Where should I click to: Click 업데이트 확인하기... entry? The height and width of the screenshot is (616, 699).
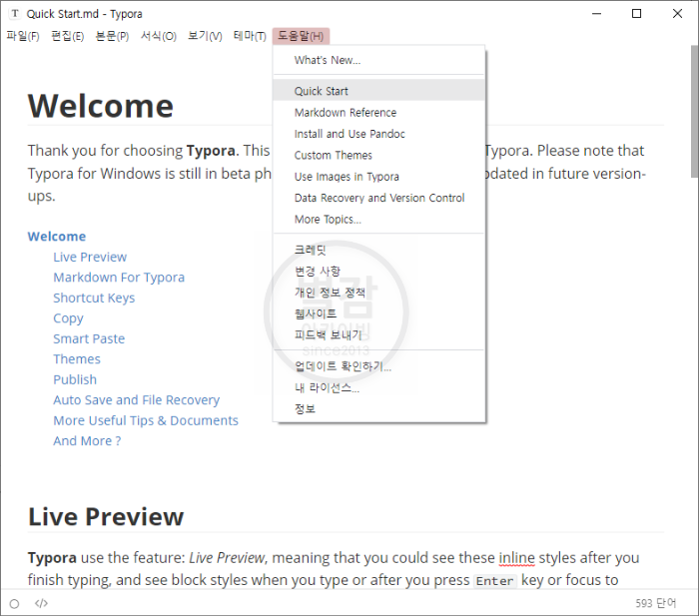[378, 366]
